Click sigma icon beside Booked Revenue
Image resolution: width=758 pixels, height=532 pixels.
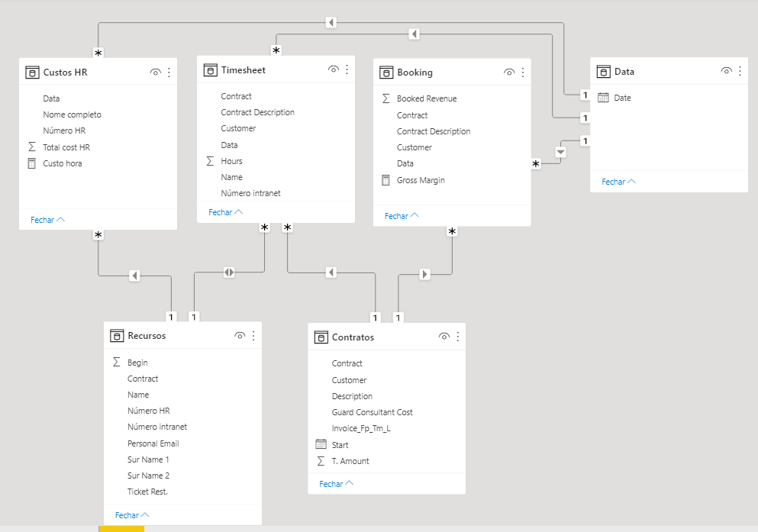tap(385, 98)
